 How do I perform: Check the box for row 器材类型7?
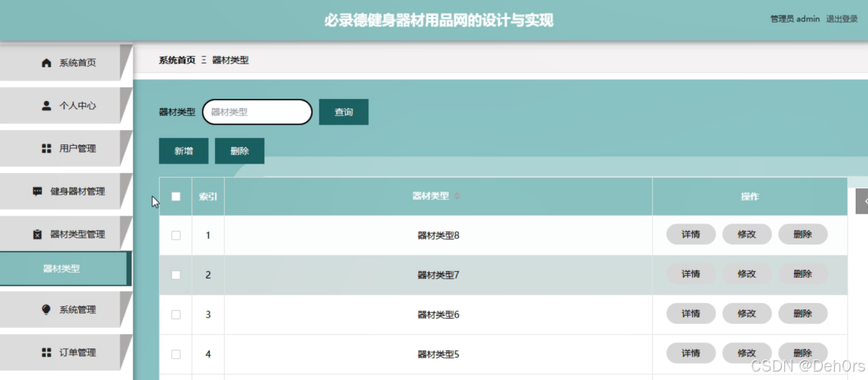(x=176, y=275)
